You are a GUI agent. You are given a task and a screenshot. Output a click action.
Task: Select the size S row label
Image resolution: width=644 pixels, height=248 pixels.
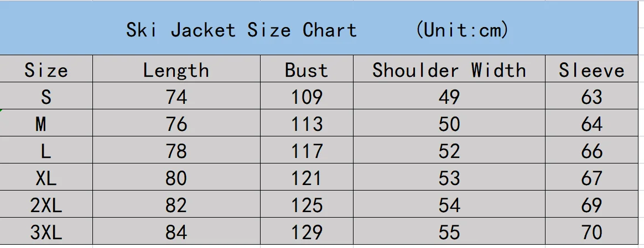(x=46, y=97)
